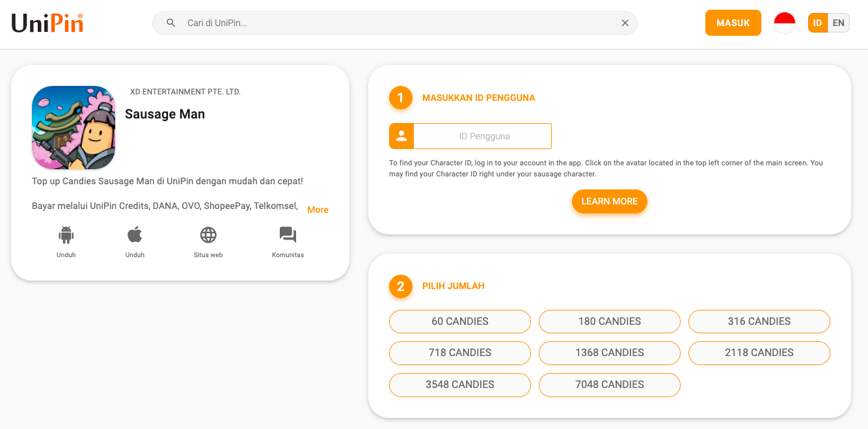Screen dimensions: 868x429
Task: Open the Apple download icon
Action: (x=135, y=235)
